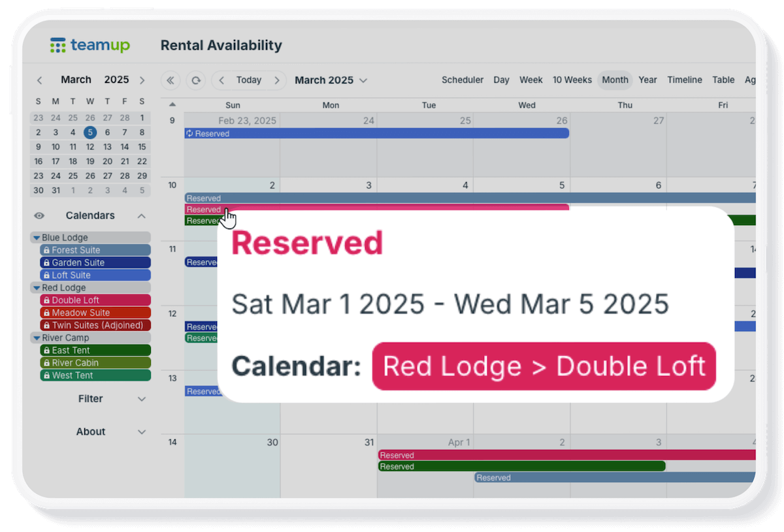
Task: Collapse the Red Lodge folder triangle
Action: [37, 288]
